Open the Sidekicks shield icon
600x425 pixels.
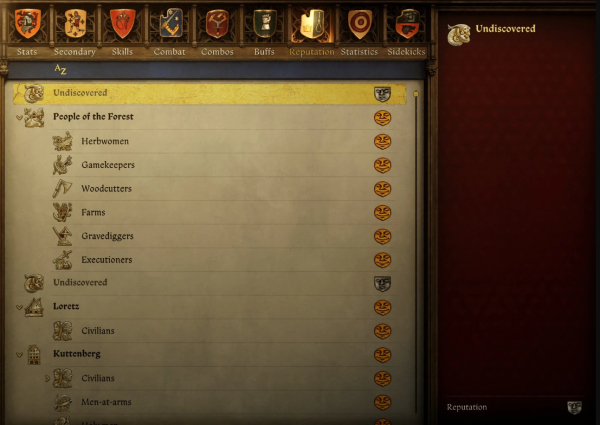407,23
